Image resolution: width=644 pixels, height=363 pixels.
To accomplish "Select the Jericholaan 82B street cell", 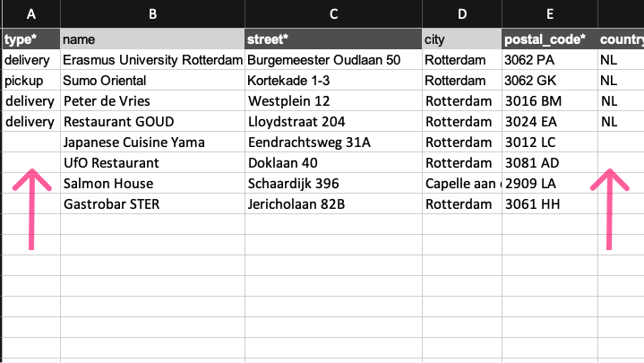I will coord(333,203).
